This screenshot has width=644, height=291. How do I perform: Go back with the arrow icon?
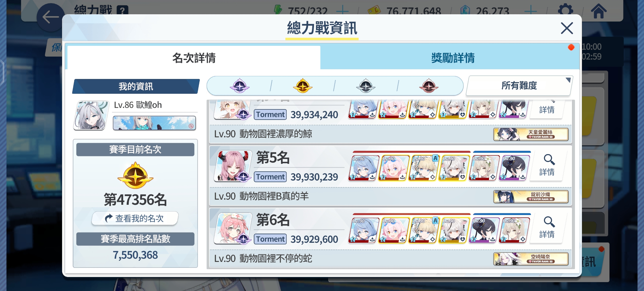click(50, 17)
